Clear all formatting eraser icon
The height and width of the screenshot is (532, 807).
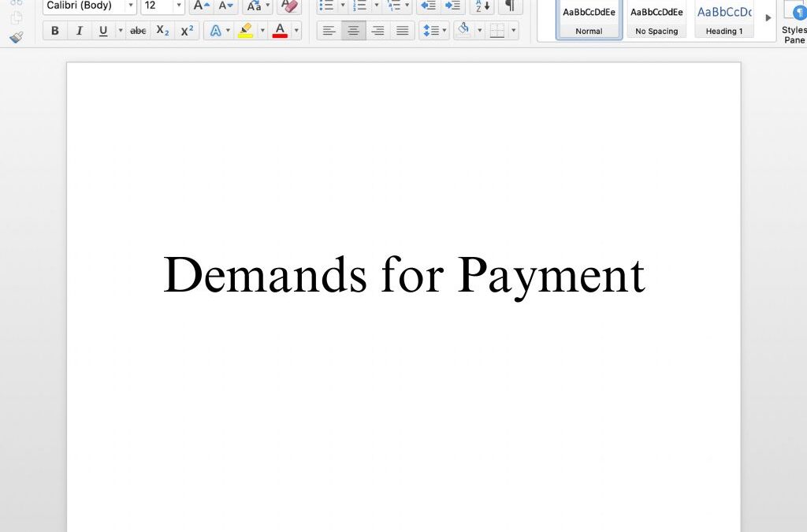click(x=290, y=6)
